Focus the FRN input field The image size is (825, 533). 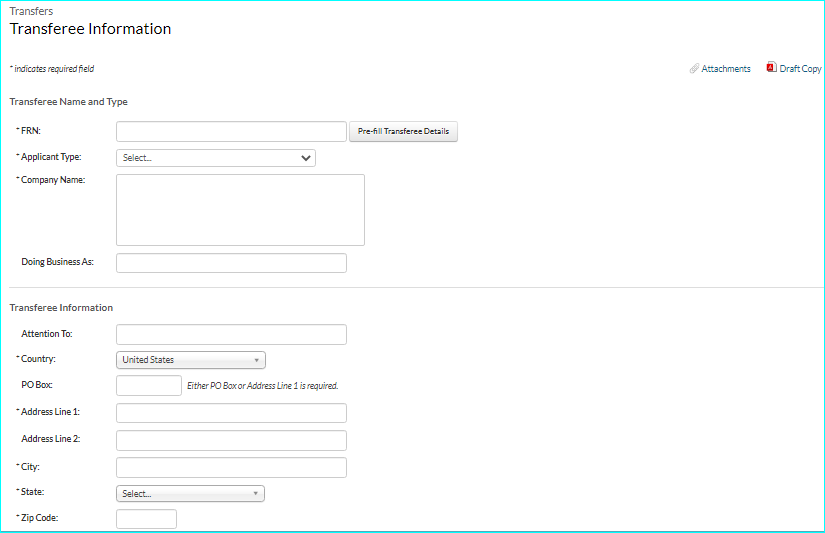pos(232,132)
